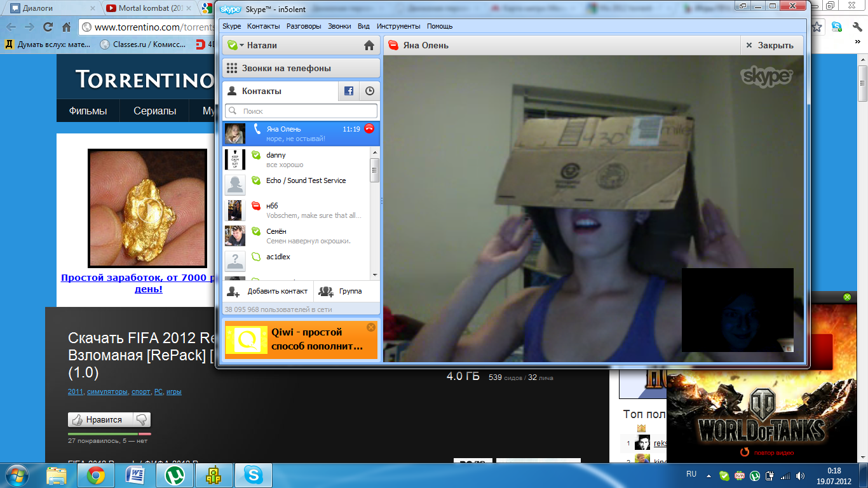Click the Chrome forward arrow
868x488 pixels.
(29, 27)
